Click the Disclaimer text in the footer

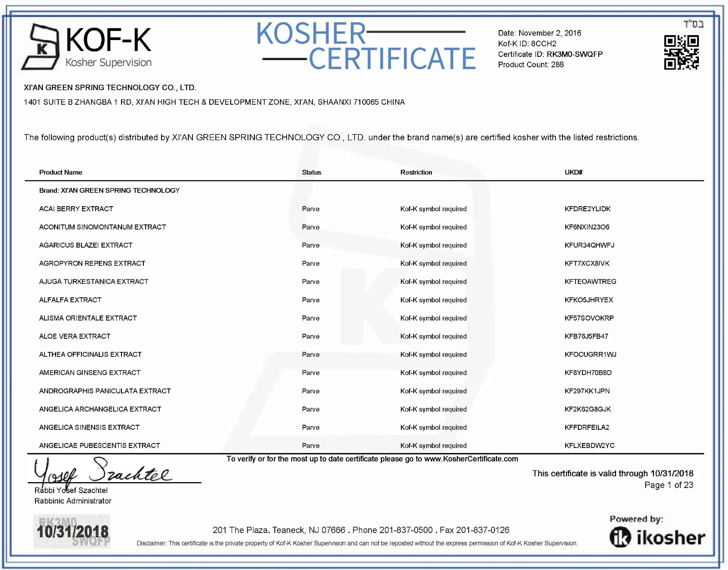357,543
